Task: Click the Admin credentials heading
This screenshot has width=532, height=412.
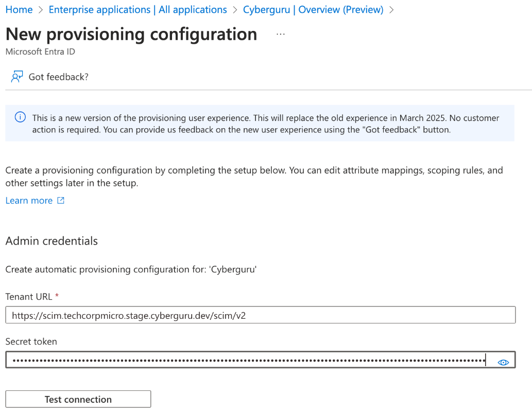Action: 52,241
